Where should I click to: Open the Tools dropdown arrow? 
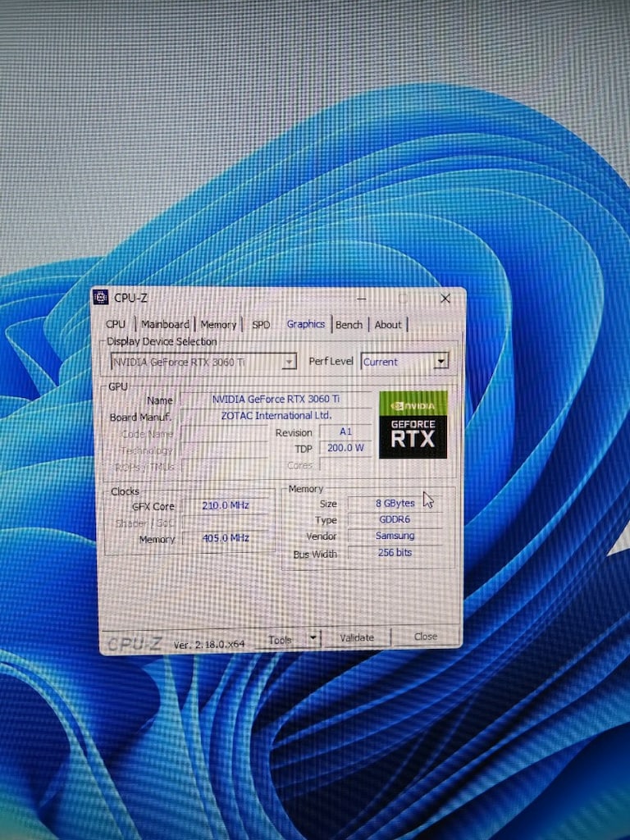tap(313, 637)
